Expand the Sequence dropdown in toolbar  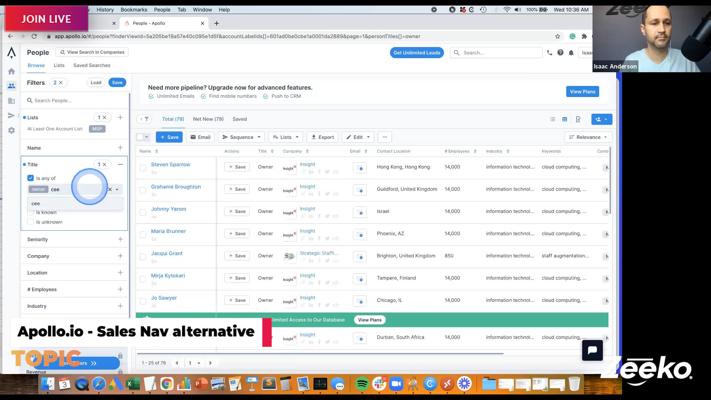[241, 137]
